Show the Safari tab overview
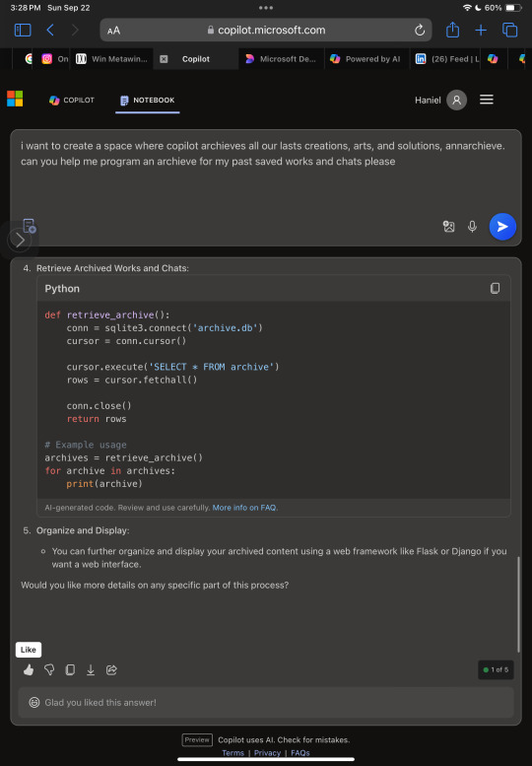 pyautogui.click(x=509, y=31)
